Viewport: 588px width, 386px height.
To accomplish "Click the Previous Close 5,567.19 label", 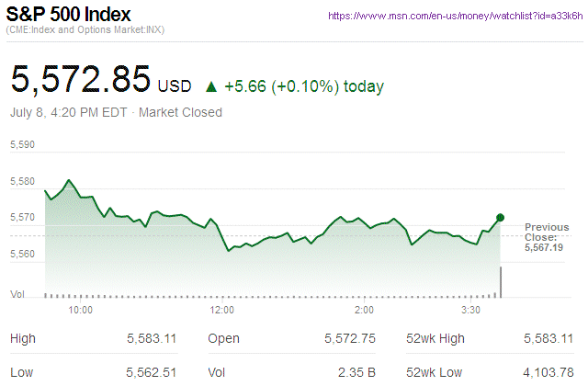I will pos(546,237).
